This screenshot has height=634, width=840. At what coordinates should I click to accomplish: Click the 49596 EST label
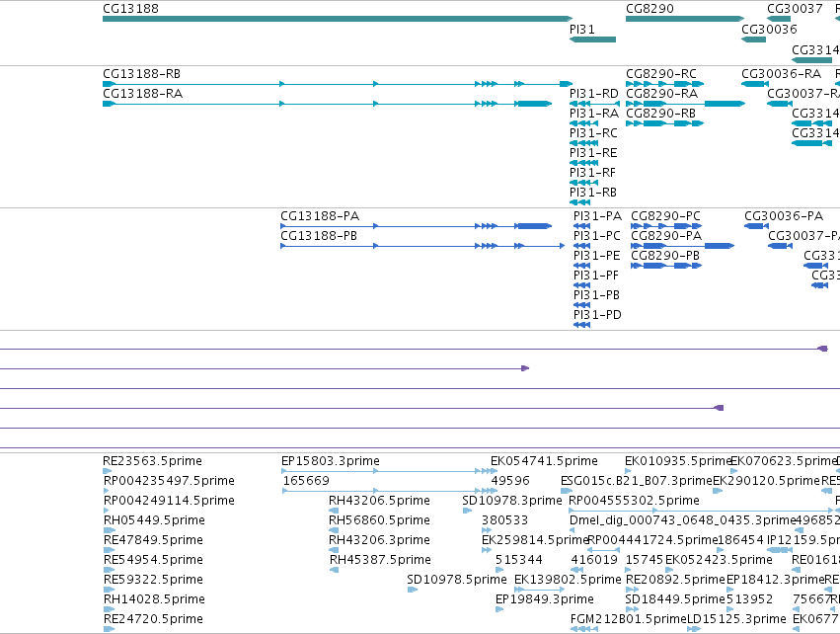pyautogui.click(x=510, y=481)
